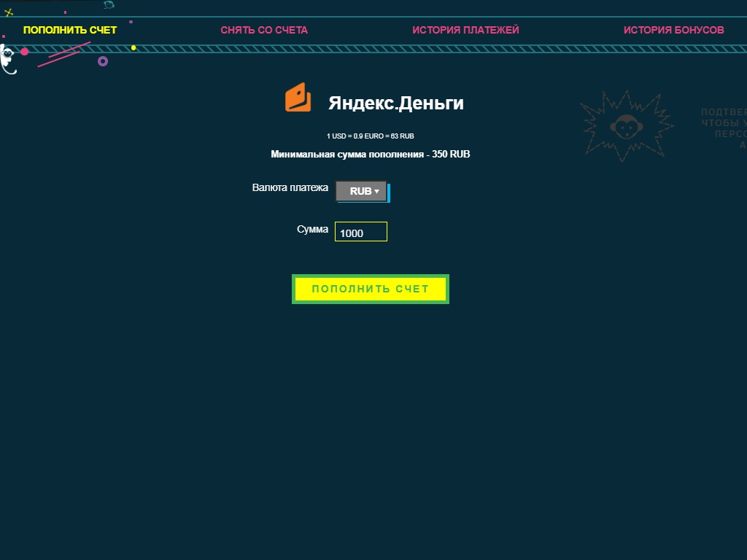Click the small teal monkey icon at top
747x560 pixels.
[109, 5]
